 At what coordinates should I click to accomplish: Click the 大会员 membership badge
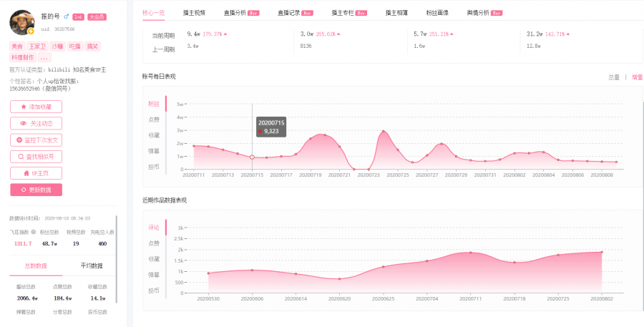97,17
